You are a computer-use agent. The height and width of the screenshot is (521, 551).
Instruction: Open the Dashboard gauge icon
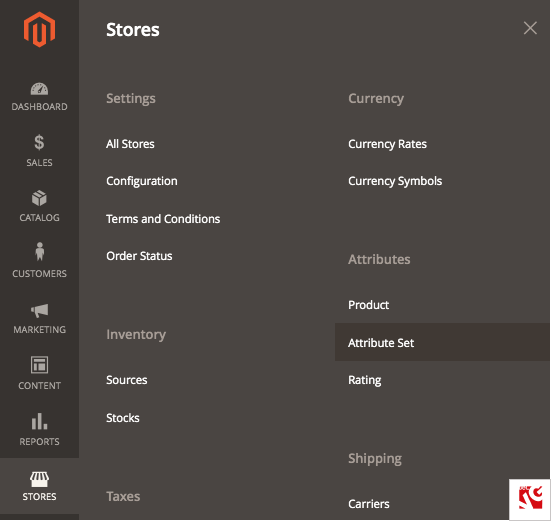coord(39,89)
